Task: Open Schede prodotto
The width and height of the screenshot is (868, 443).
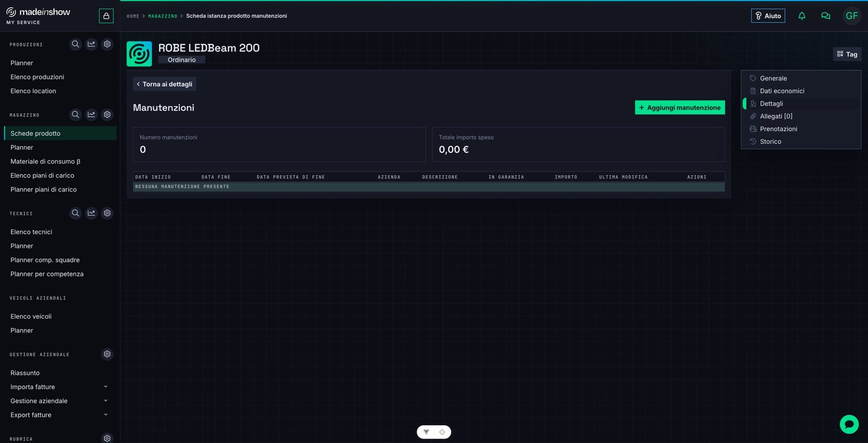Action: [60, 133]
